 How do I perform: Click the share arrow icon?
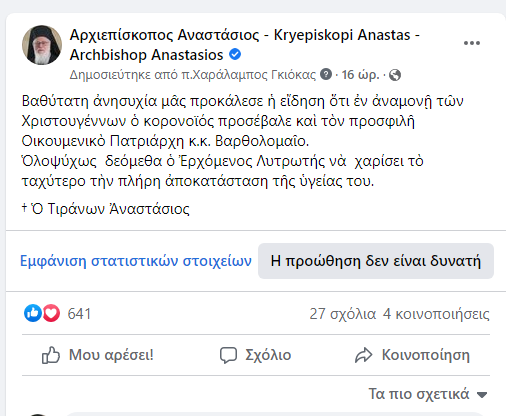point(363,355)
